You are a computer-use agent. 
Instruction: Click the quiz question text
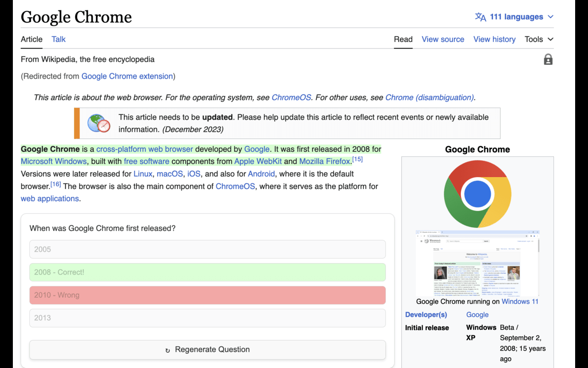tap(102, 228)
